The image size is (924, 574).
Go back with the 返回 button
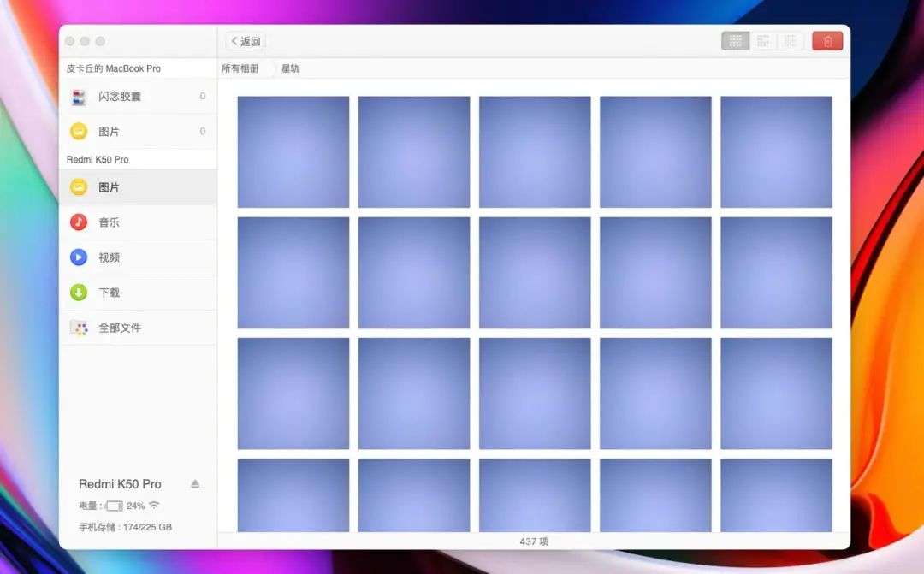(246, 41)
